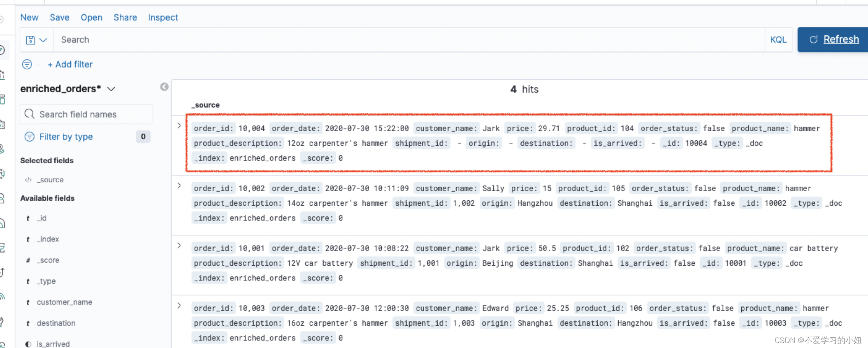This screenshot has width=868, height=348.
Task: Click price value 25.25
Action: point(558,308)
